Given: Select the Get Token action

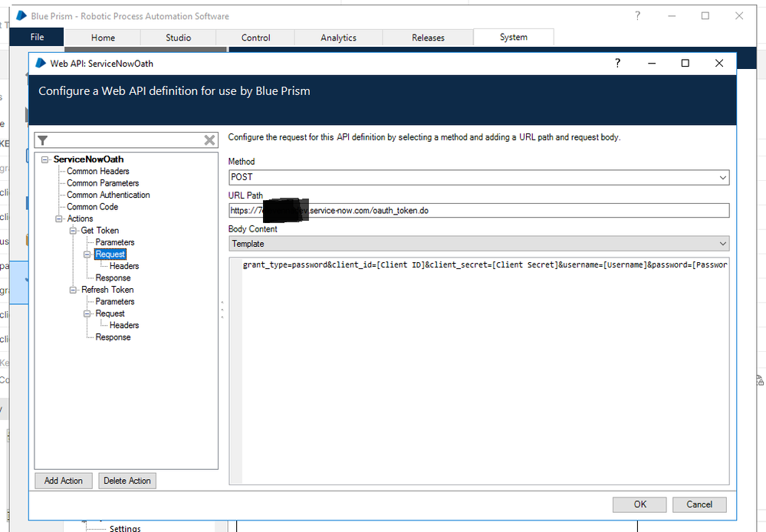Looking at the screenshot, I should coord(100,231).
